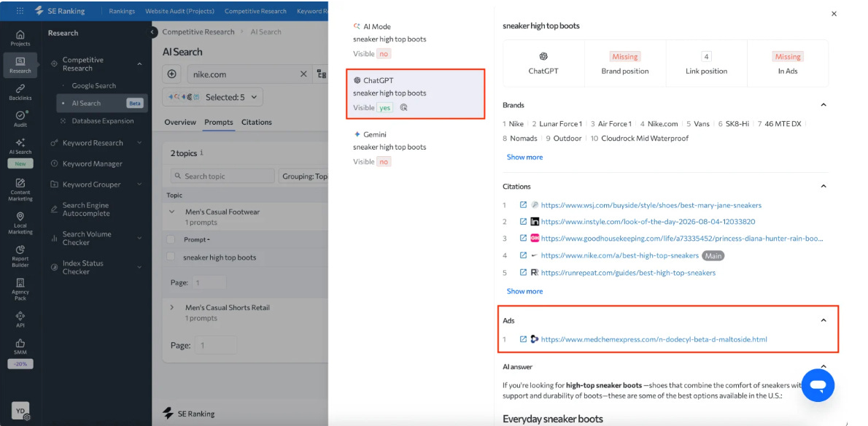Open the SMM sidebar icon
Image resolution: width=868 pixels, height=426 pixels.
(20, 347)
